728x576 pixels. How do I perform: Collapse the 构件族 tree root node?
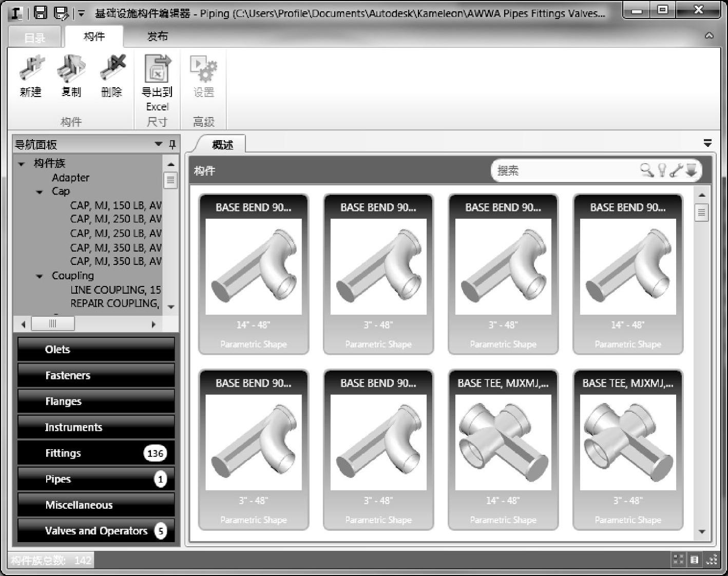pyautogui.click(x=22, y=164)
